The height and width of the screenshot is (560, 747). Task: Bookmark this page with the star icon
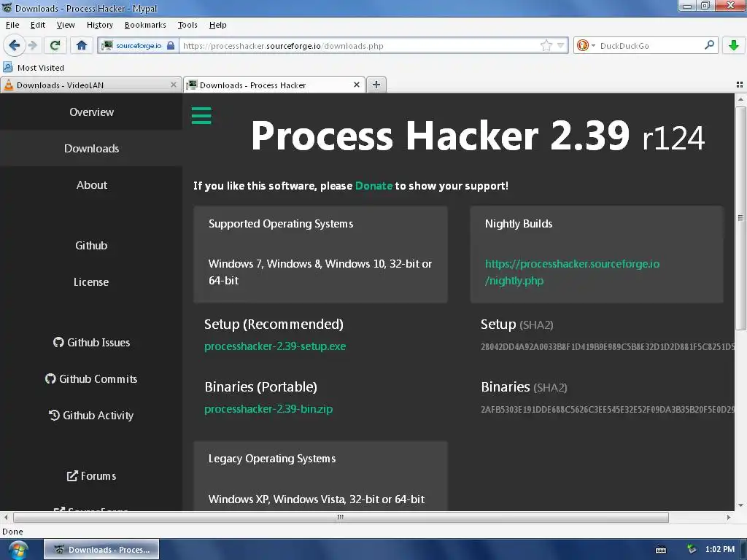[546, 46]
